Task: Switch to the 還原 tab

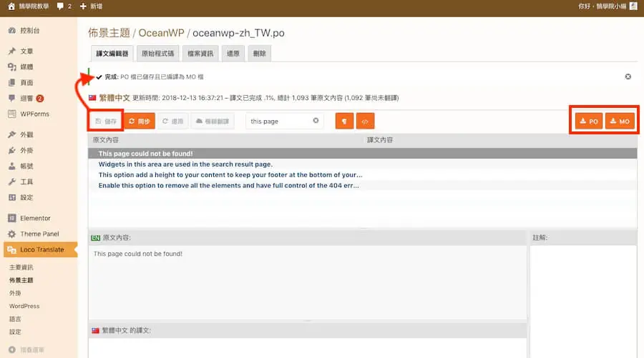Action: point(233,54)
